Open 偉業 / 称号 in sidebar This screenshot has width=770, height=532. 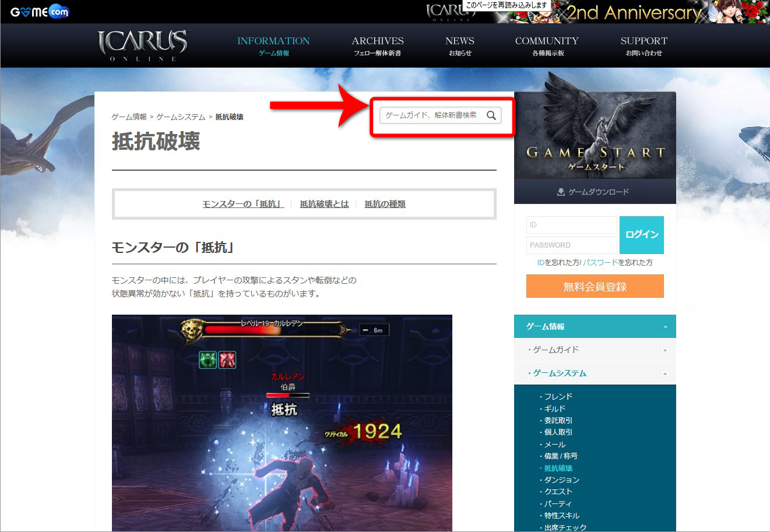click(x=561, y=456)
